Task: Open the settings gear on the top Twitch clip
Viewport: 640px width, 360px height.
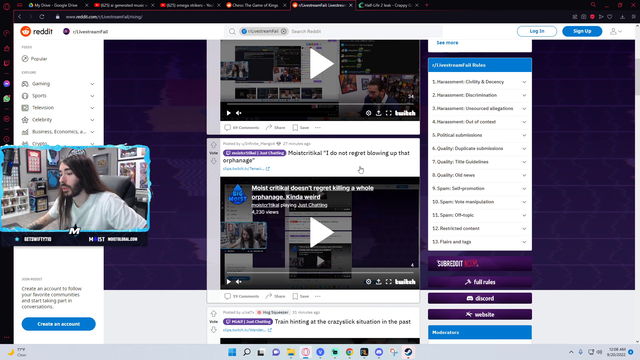Action: (x=368, y=113)
